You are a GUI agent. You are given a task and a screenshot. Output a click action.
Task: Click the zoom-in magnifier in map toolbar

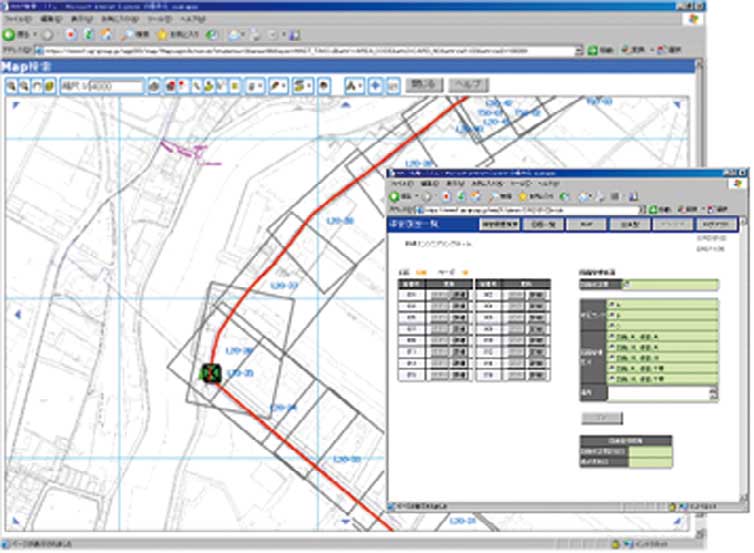(x=10, y=87)
